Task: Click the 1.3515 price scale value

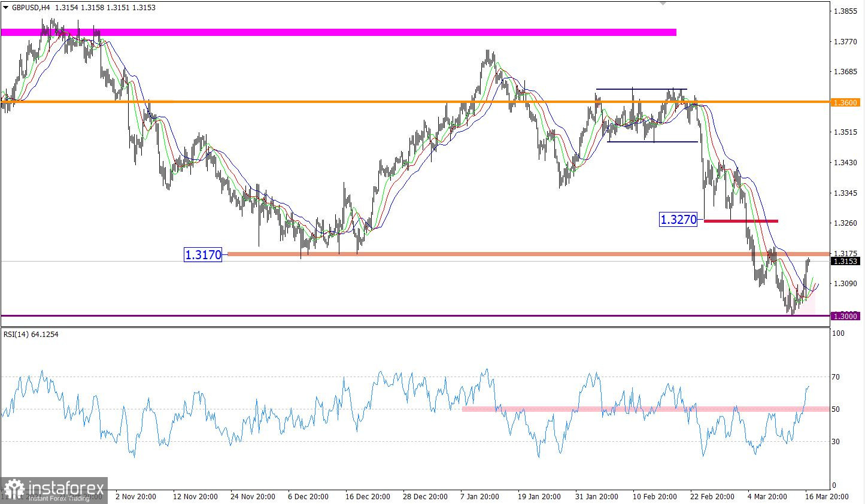Action: pos(847,132)
